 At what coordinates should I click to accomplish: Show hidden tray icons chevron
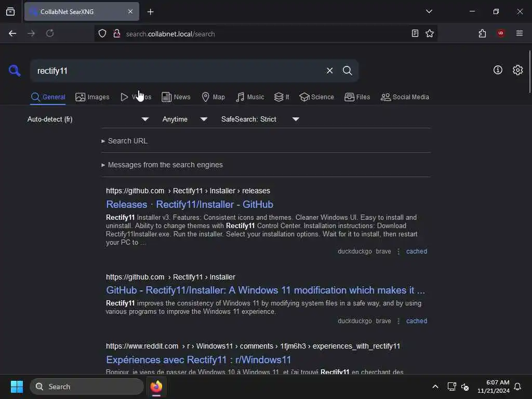coord(435,387)
